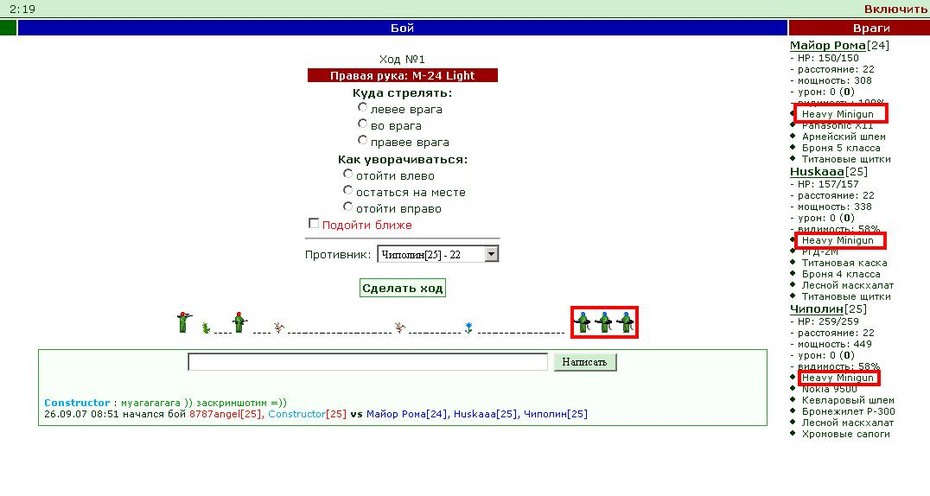Select 'правее врага' shooting direction
Image resolution: width=930 pixels, height=496 pixels.
click(x=362, y=141)
